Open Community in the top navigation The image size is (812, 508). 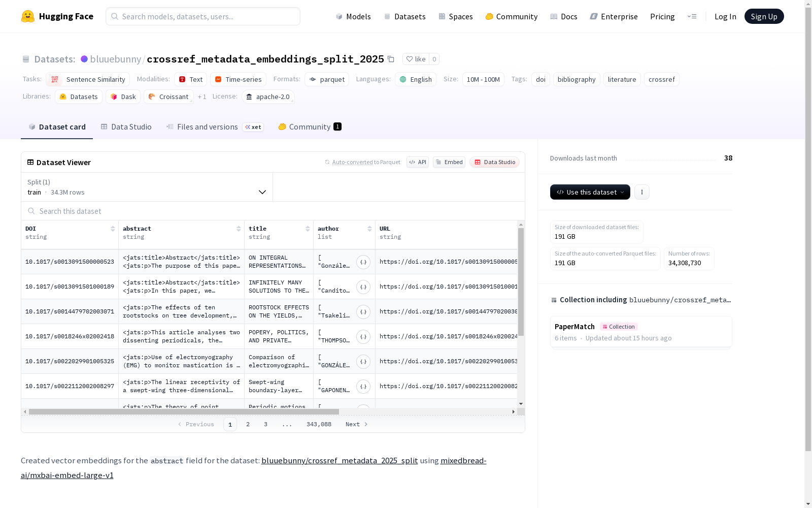click(x=512, y=16)
